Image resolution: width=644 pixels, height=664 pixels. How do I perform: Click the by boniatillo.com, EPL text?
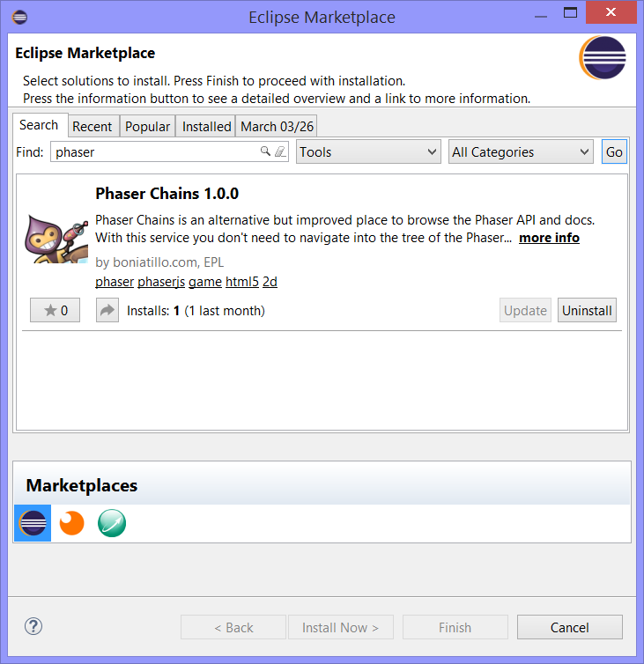pyautogui.click(x=159, y=262)
